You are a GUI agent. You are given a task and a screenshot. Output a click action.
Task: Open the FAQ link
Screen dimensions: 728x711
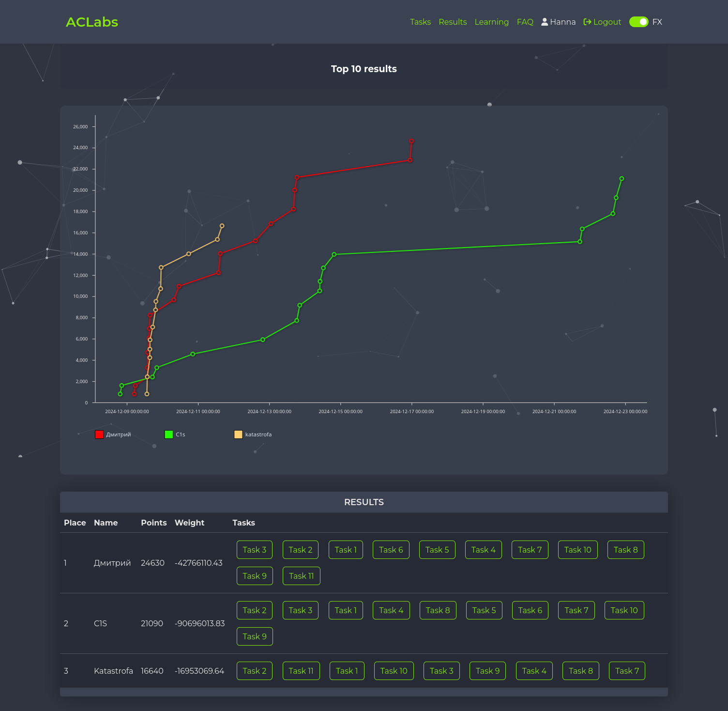pos(525,22)
